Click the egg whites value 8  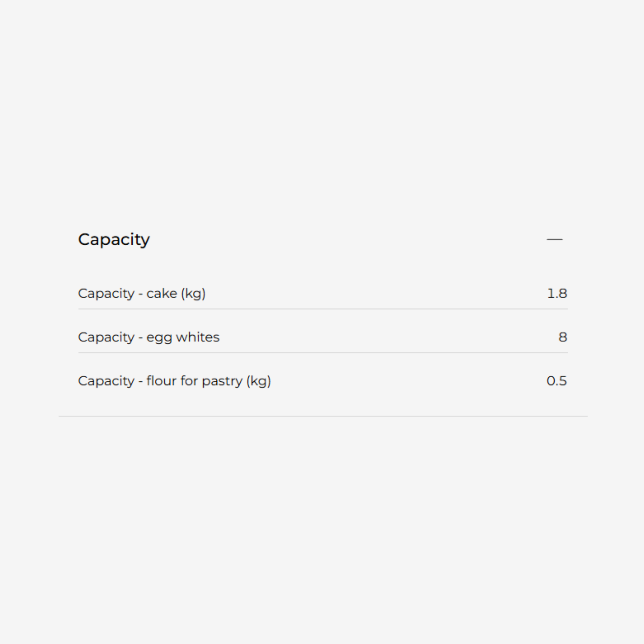tap(563, 337)
